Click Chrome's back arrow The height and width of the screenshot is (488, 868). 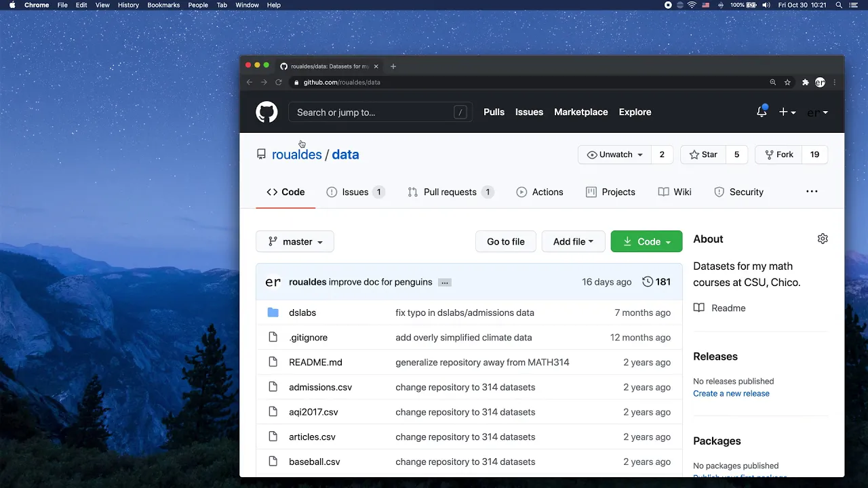click(249, 82)
